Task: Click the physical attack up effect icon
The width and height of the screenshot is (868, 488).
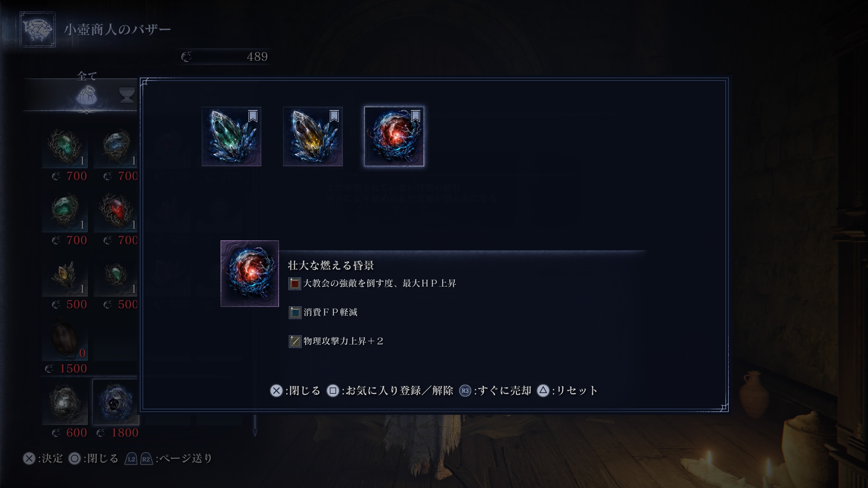Action: pos(295,341)
